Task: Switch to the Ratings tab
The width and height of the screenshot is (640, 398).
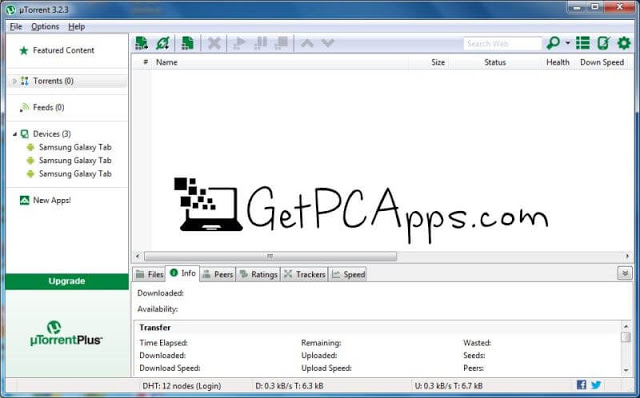Action: click(x=258, y=274)
